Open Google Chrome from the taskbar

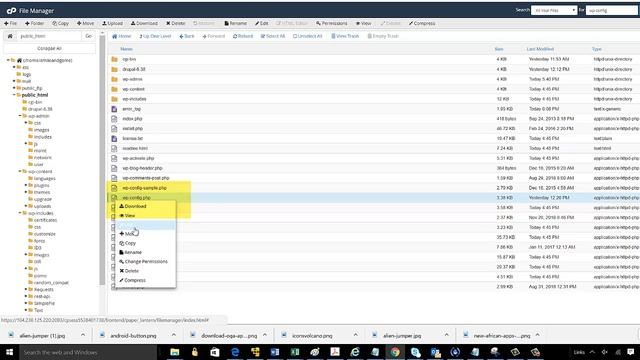pos(395,352)
